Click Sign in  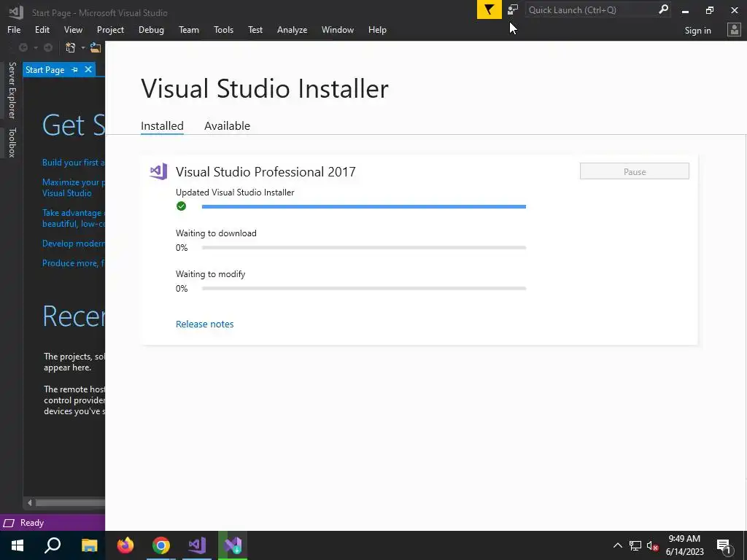[x=697, y=31]
